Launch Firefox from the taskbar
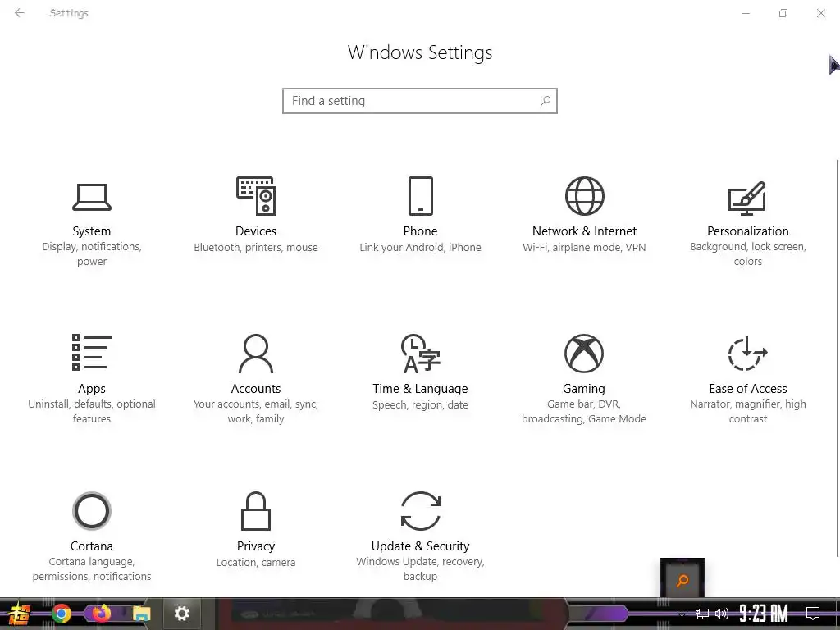This screenshot has width=840, height=630. pyautogui.click(x=101, y=614)
